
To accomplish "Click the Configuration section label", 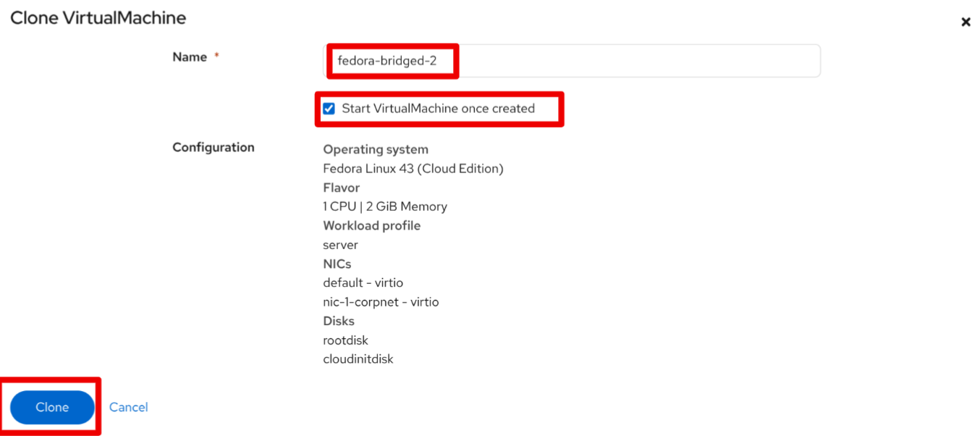I will (x=214, y=147).
